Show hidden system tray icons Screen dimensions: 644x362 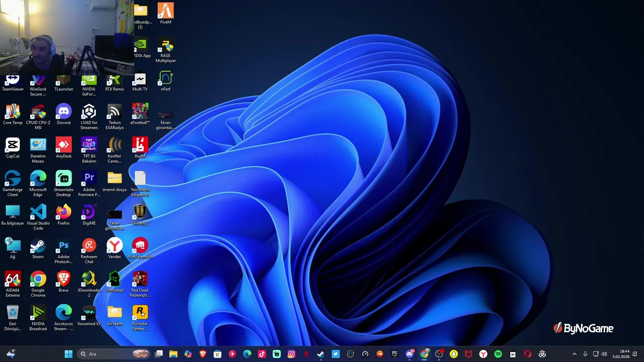[x=575, y=354]
